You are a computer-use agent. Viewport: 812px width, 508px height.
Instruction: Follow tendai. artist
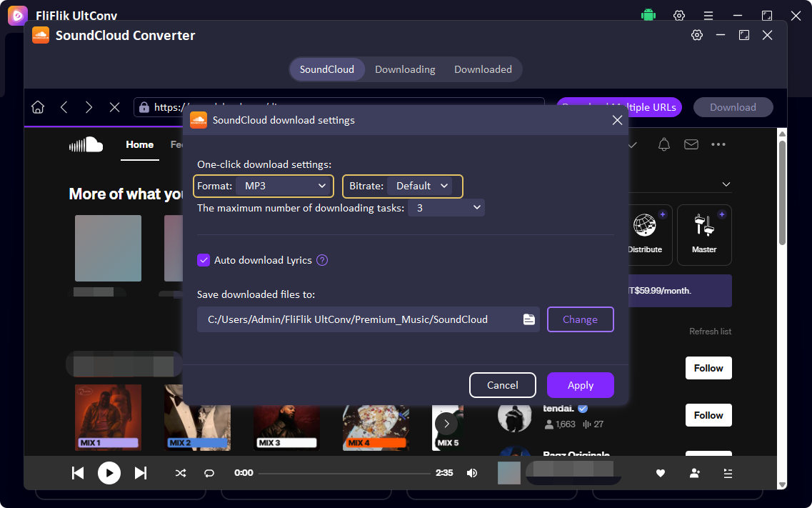coord(708,415)
